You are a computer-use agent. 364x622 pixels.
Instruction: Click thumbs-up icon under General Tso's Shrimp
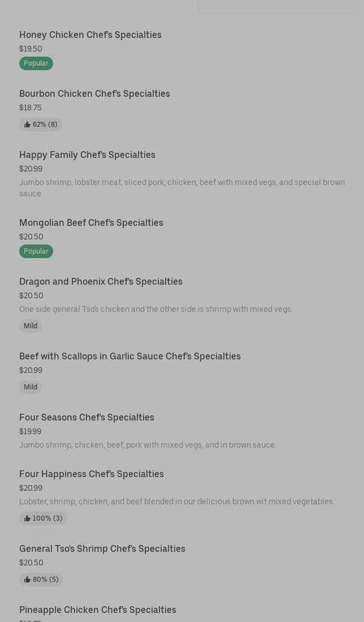pos(27,580)
